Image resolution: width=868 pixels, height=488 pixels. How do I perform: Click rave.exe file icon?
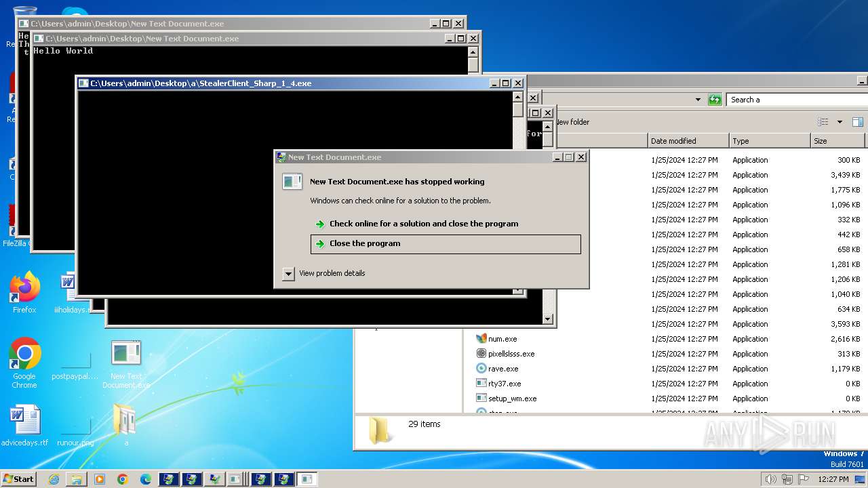[x=481, y=368]
